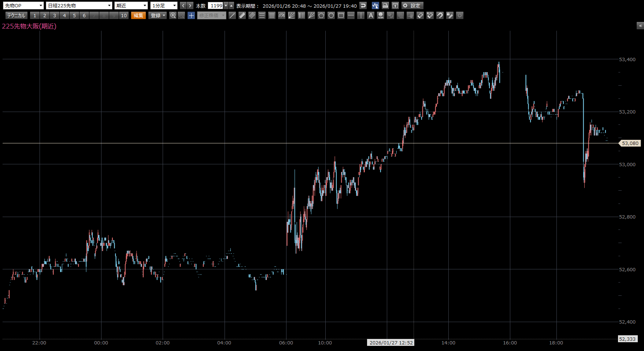Image resolution: width=644 pixels, height=351 pixels.
Task: Click the eraser tool icon
Action: point(420,15)
